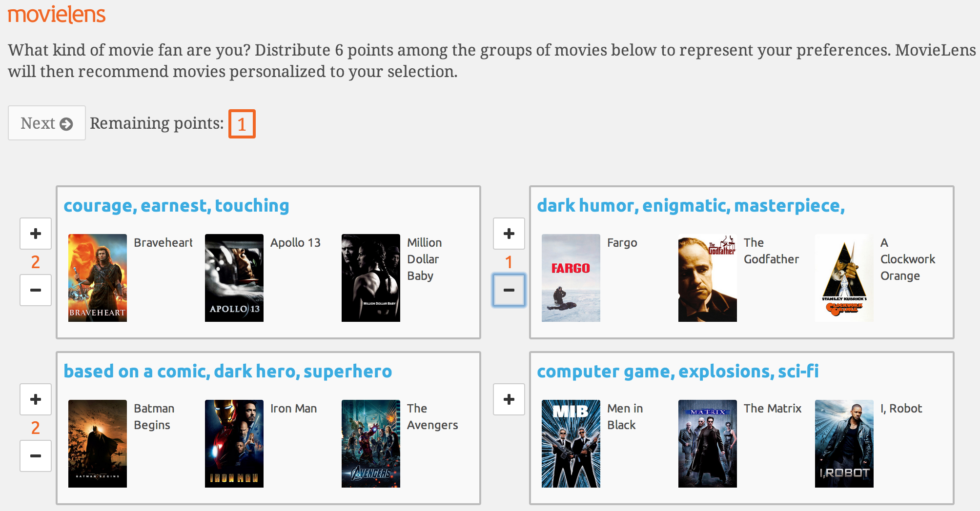980x511 pixels.
Task: Open the Million Dollar Baby poster
Action: 371,278
